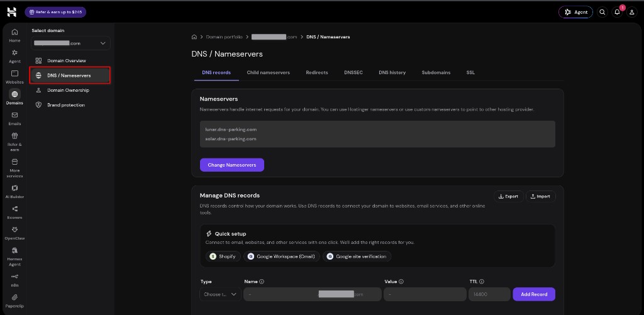Screen dimensions: 644x315
Task: Go to Websites section
Action: point(15,77)
